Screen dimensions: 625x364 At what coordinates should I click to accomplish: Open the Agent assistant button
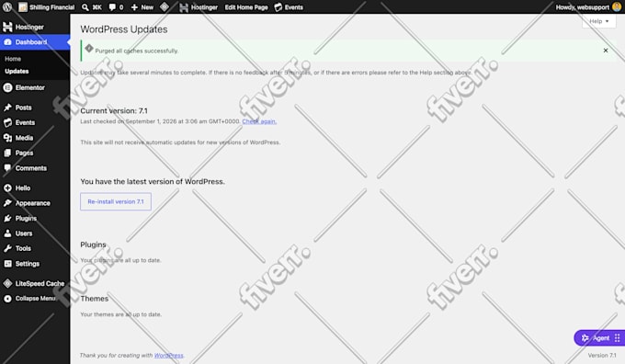click(599, 338)
